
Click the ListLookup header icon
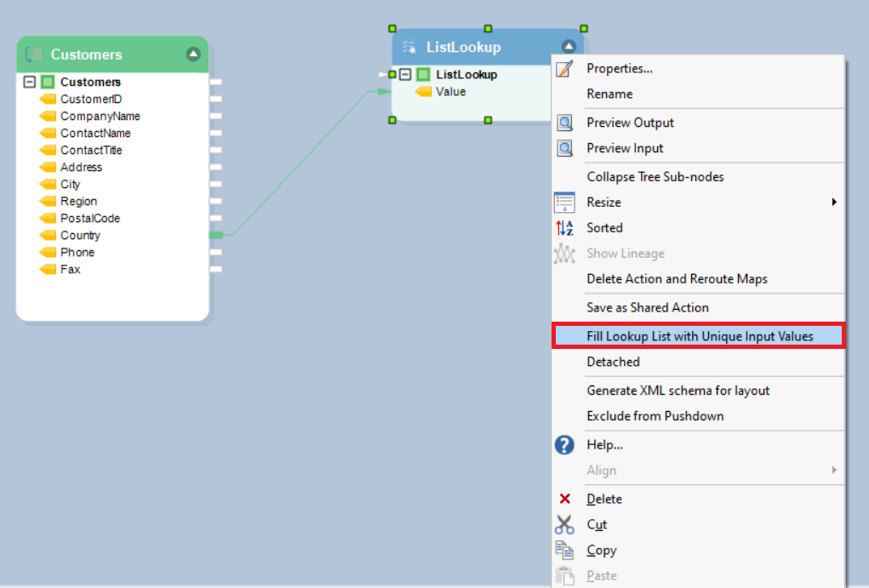pyautogui.click(x=409, y=47)
